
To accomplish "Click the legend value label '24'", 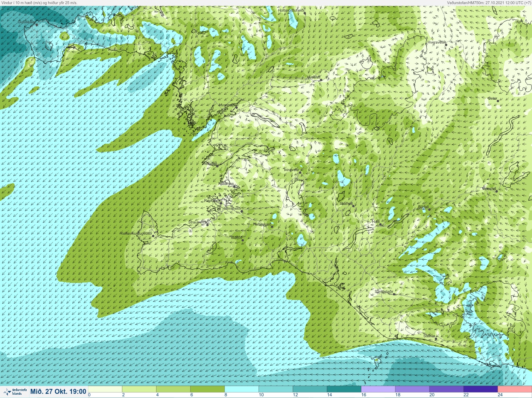I will click(500, 395).
